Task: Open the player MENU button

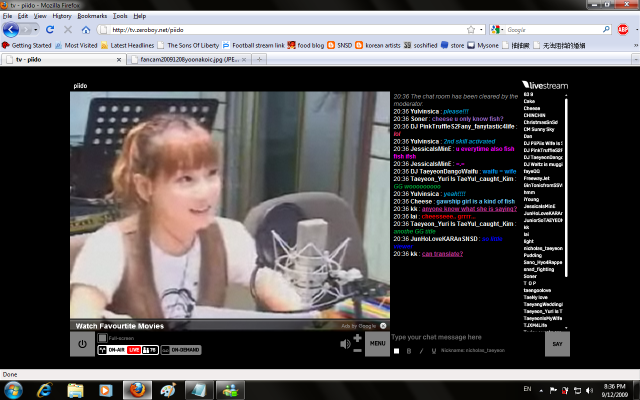Action: (x=376, y=344)
